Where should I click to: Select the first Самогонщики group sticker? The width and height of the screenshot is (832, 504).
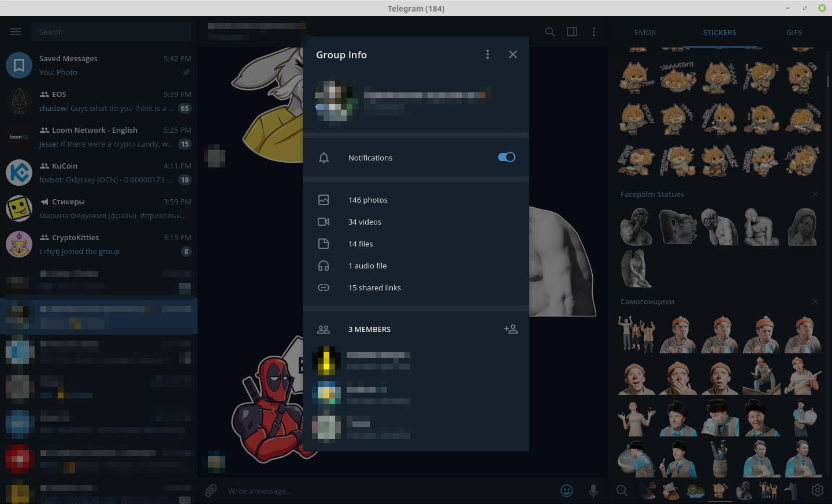coord(636,334)
